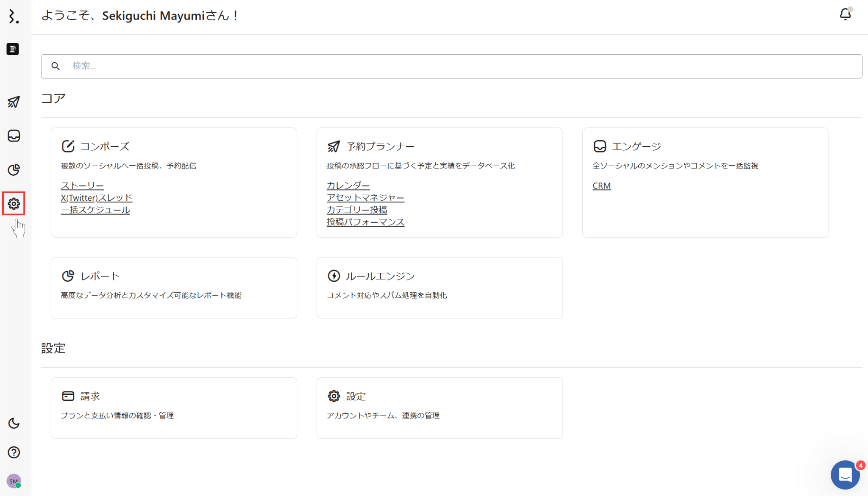Viewport: 868px width, 496px height.
Task: Open the X(Twitter)スレッド link
Action: coord(97,198)
